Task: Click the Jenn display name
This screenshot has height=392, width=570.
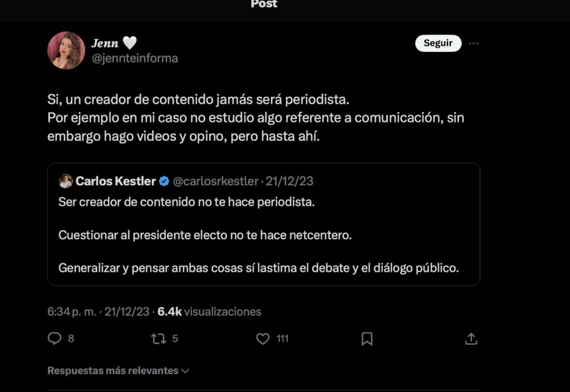Action: point(105,43)
